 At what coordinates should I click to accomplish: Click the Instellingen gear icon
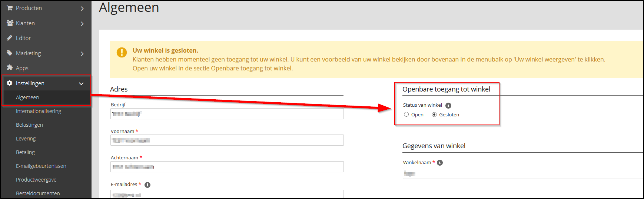tap(10, 83)
